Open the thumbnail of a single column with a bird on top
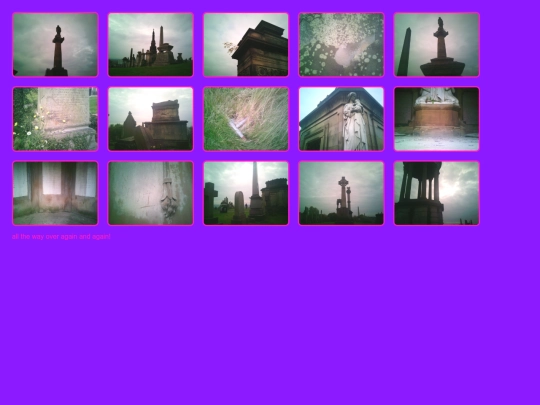 pos(55,45)
